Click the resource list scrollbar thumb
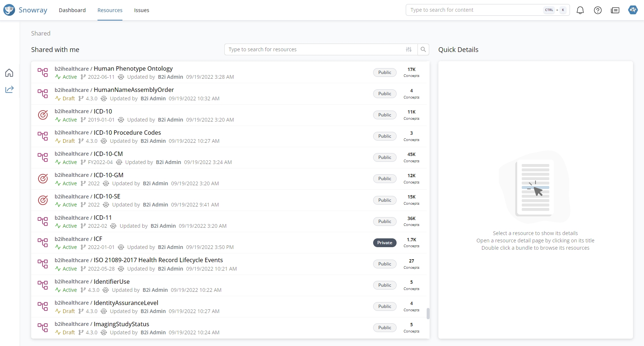This screenshot has width=644, height=346. pyautogui.click(x=428, y=313)
